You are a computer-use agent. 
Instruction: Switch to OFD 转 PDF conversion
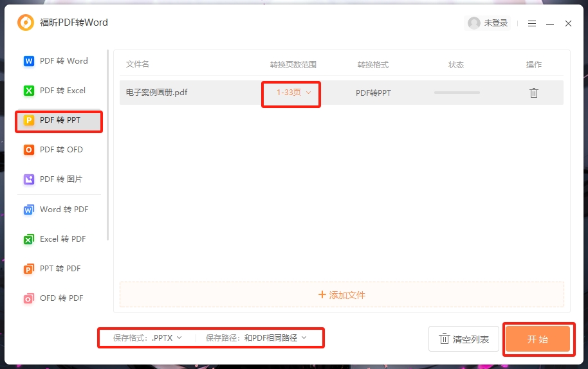pos(61,298)
